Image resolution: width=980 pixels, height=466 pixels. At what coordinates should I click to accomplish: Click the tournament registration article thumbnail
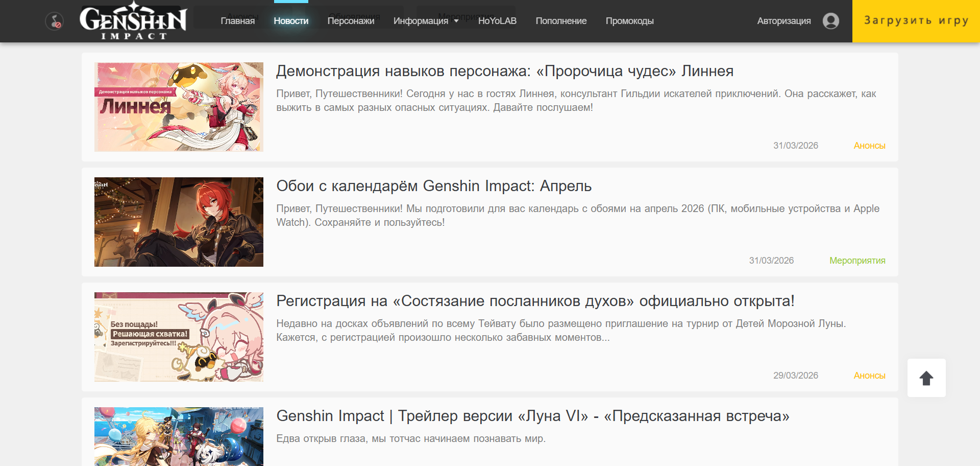tap(179, 337)
